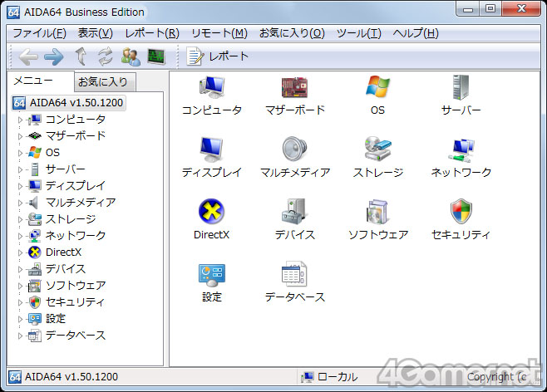Switch to the お気に入り tab in left panel
The width and height of the screenshot is (547, 392).
pos(105,82)
